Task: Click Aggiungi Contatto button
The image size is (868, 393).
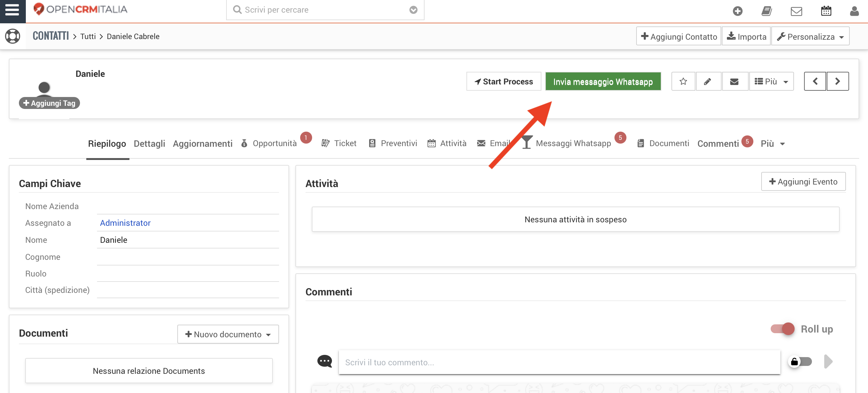Action: click(678, 37)
